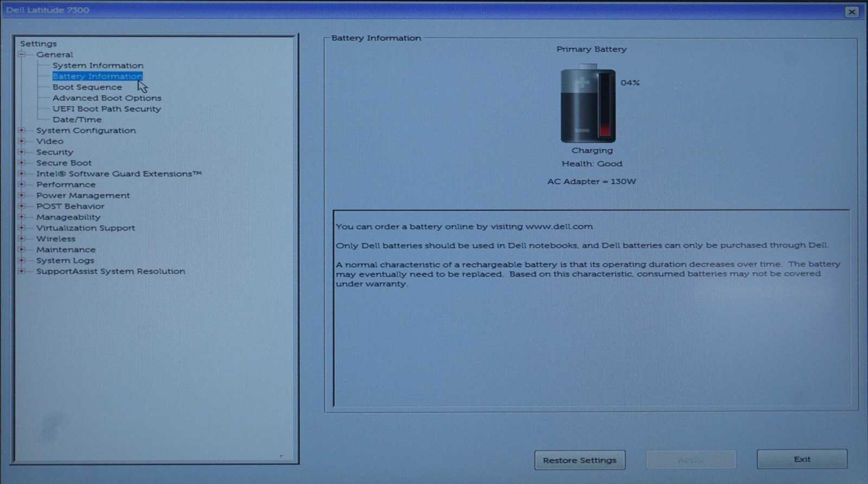Expand the POST Behavior node
The height and width of the screenshot is (484, 868).
coord(22,206)
